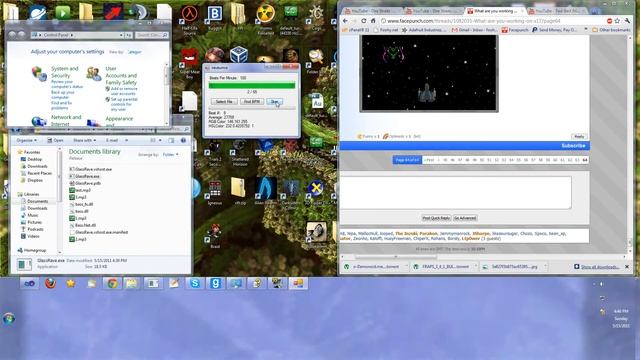The width and height of the screenshot is (640, 360).
Task: Click the Chrome home button
Action: coord(373,21)
